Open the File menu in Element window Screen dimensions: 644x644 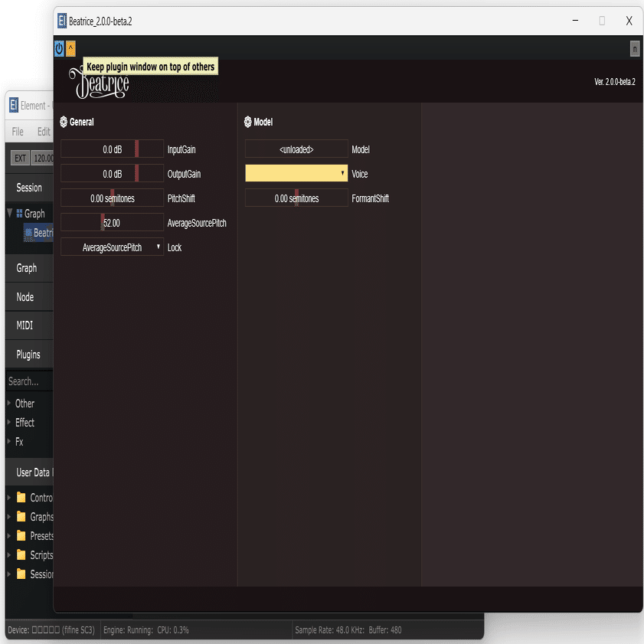(18, 132)
